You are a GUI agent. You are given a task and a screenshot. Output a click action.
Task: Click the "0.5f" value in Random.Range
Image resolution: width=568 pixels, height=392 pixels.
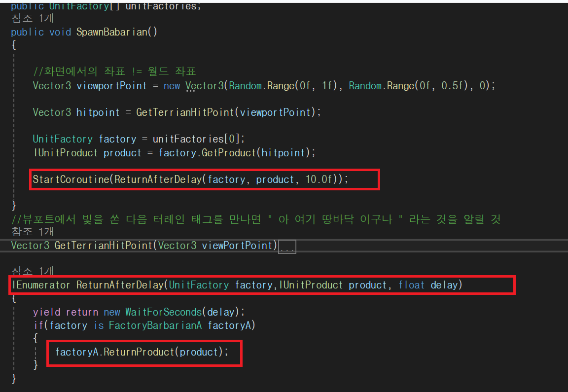(x=452, y=86)
